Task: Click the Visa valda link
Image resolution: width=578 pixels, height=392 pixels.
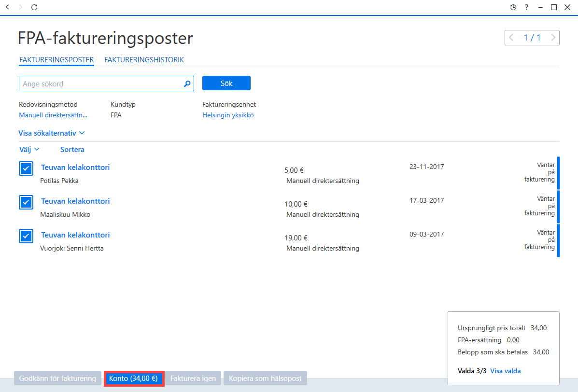Action: (506, 371)
